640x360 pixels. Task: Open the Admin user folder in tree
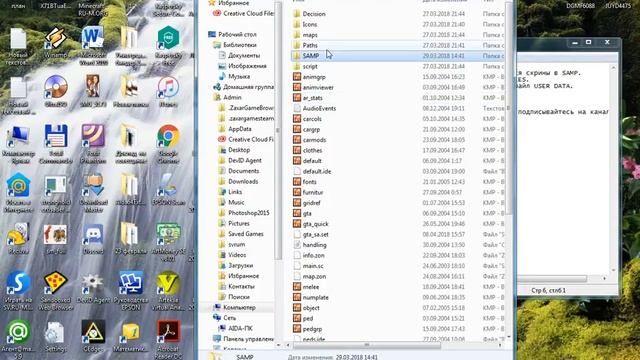click(232, 97)
